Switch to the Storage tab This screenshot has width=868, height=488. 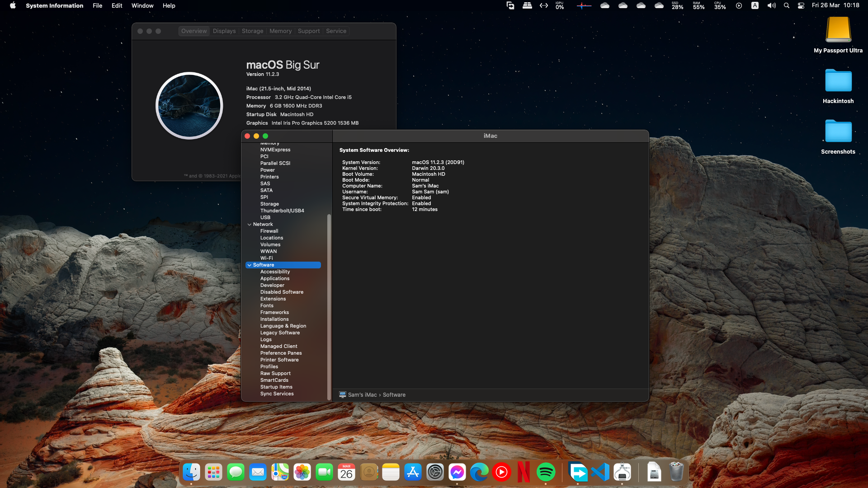252,31
